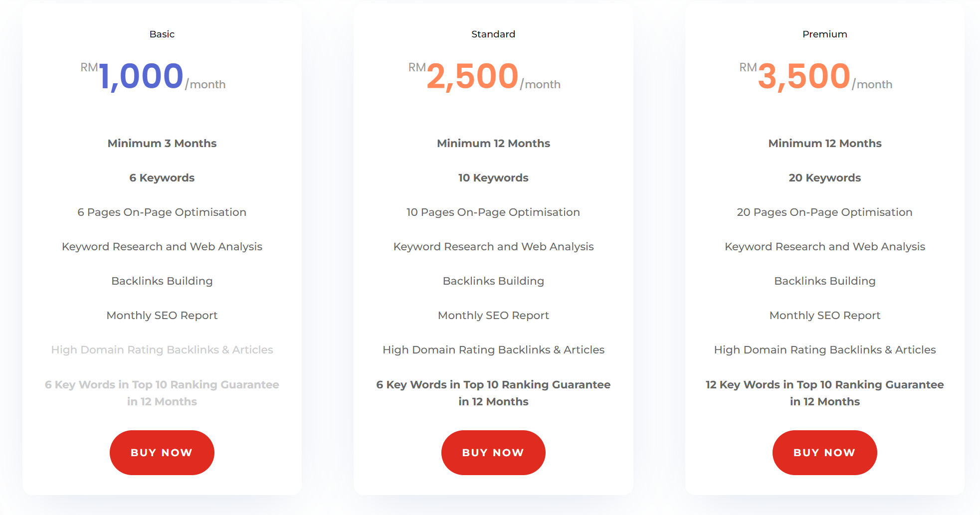Click greyed-out 'High Domain Rating Backlinks' in Basic
Image resolution: width=980 pixels, height=515 pixels.
162,349
